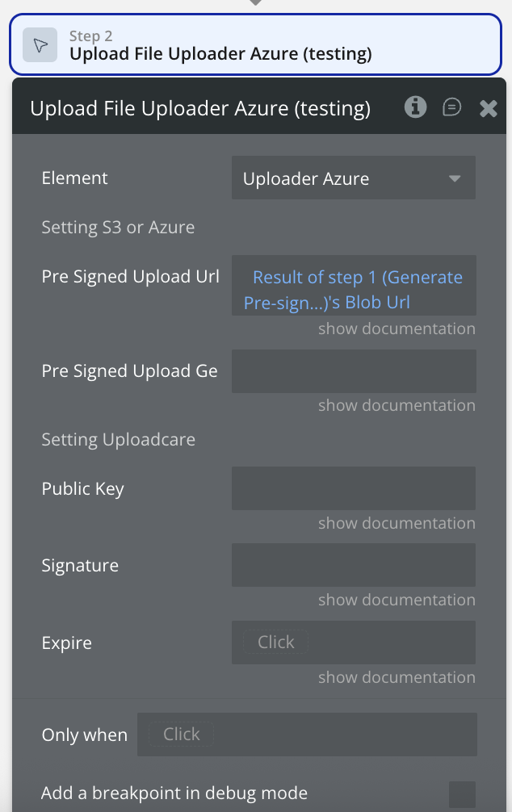Click the Pre Signed Upload Ge field
Screen dimensions: 512x812
(353, 371)
